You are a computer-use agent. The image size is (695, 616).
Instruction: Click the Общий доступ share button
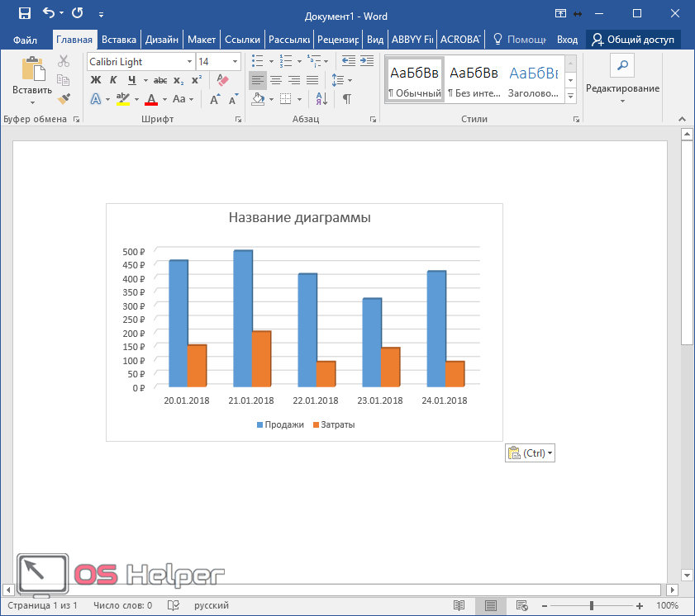point(633,40)
